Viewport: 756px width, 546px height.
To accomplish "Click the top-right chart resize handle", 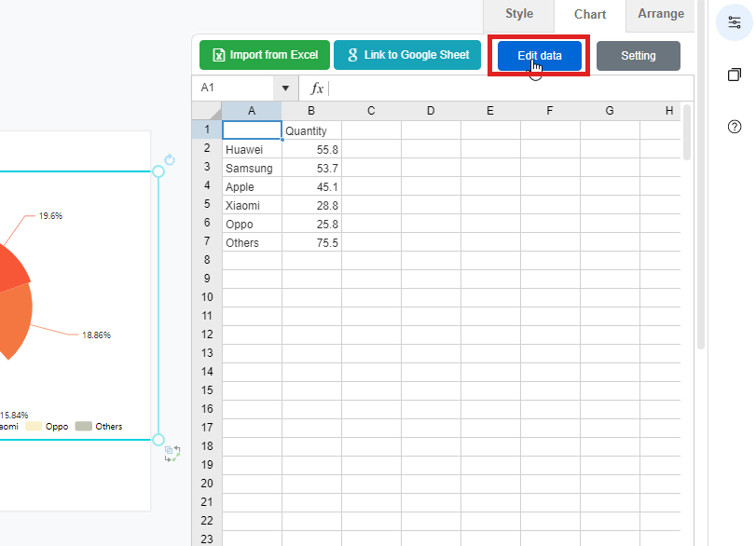I will [158, 171].
